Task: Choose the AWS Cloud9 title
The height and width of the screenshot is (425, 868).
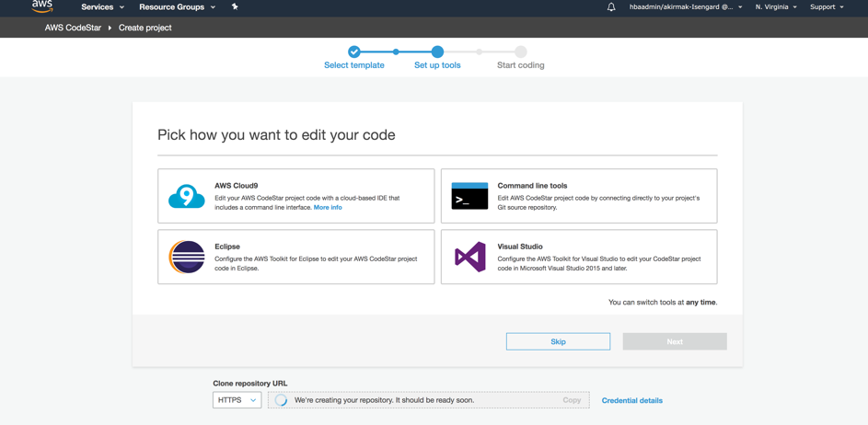Action: [x=237, y=186]
